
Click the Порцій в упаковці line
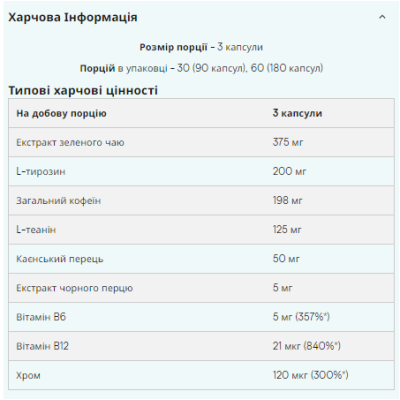tap(201, 68)
